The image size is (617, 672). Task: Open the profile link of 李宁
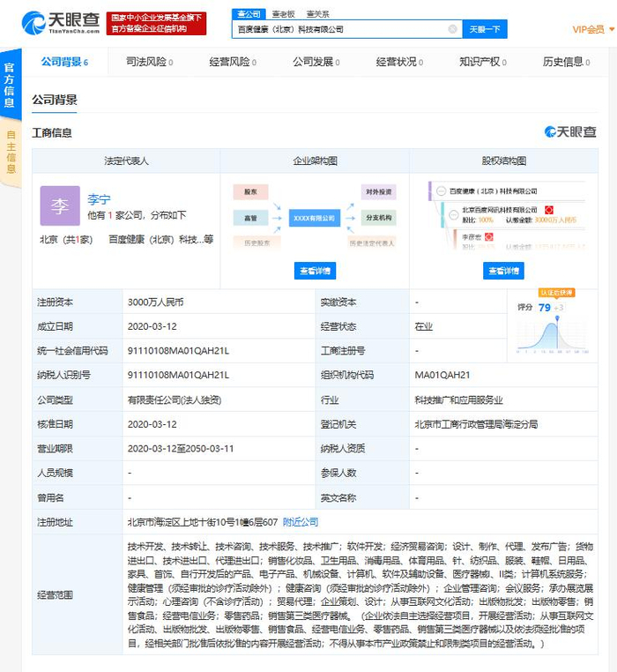(x=99, y=199)
